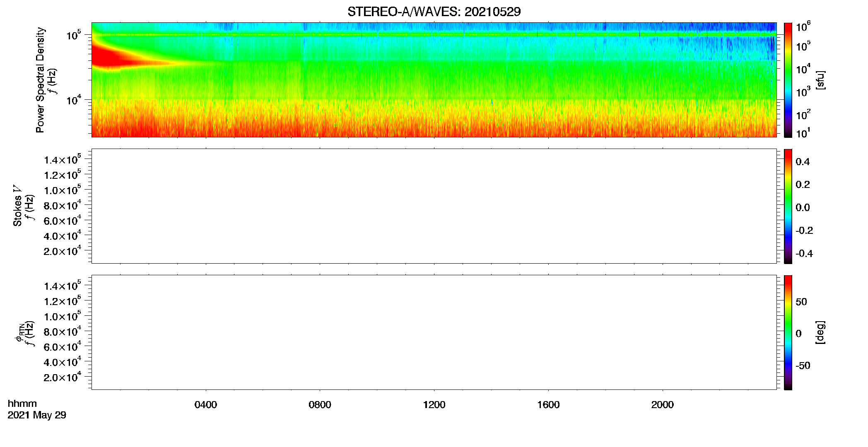868x447 pixels.
Task: Click the 0400 time axis label
Action: 206,405
